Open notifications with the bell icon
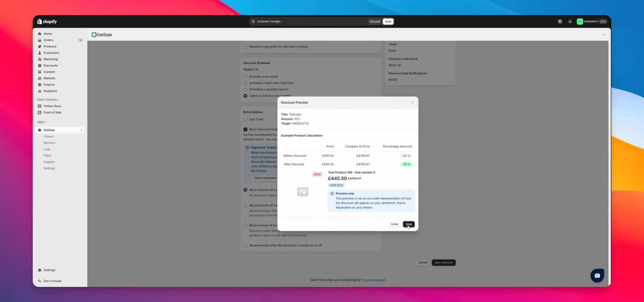This screenshot has width=644, height=302. 570,21
